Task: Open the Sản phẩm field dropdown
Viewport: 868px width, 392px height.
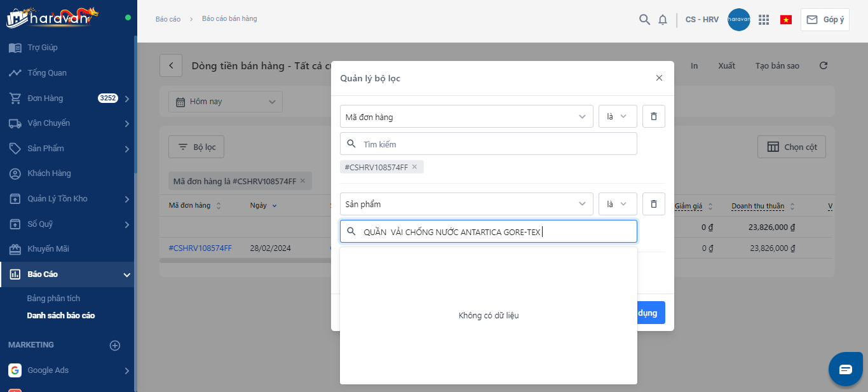Action: (466, 205)
